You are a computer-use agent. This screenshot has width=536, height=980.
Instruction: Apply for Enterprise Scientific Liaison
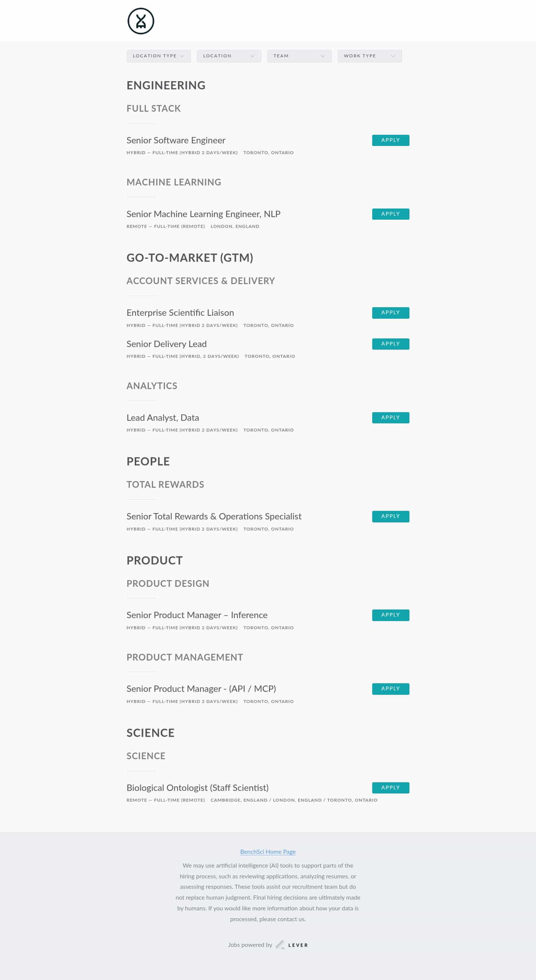[x=390, y=313]
